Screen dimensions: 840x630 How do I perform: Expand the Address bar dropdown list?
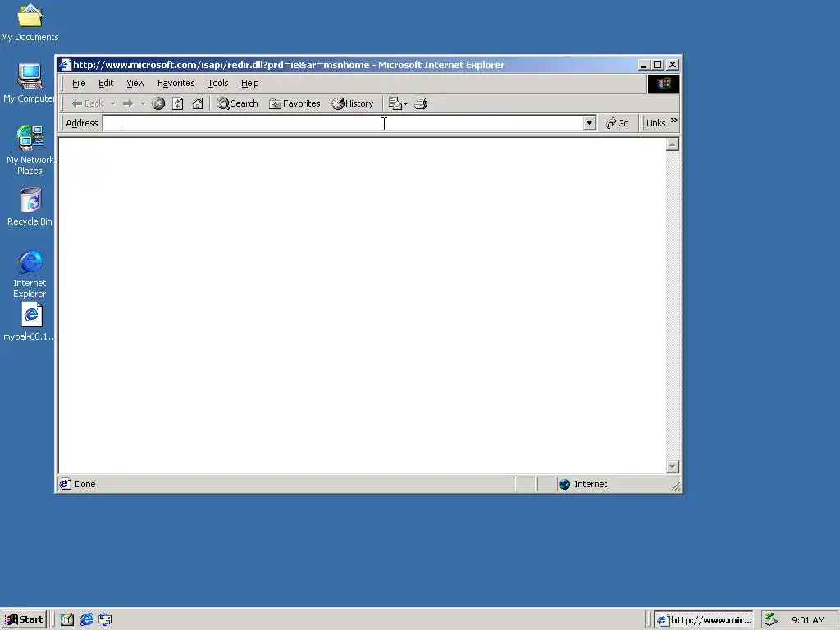[x=589, y=123]
